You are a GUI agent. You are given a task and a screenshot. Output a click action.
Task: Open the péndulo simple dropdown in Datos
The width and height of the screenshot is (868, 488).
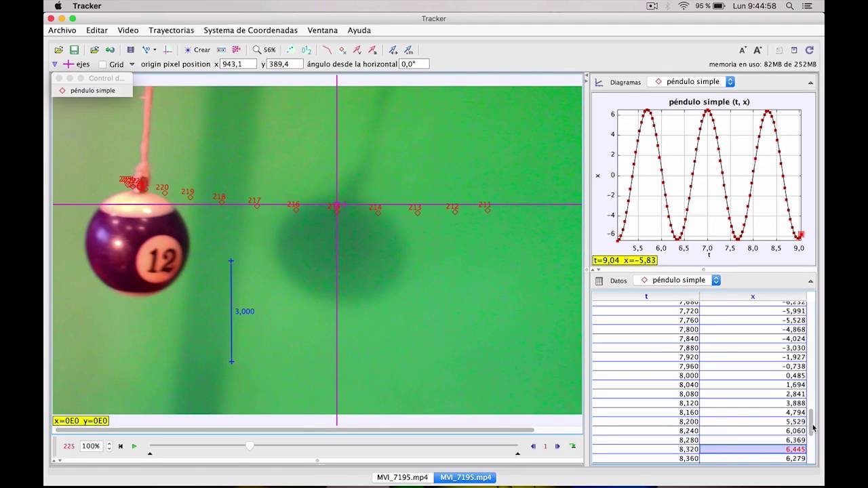677,280
